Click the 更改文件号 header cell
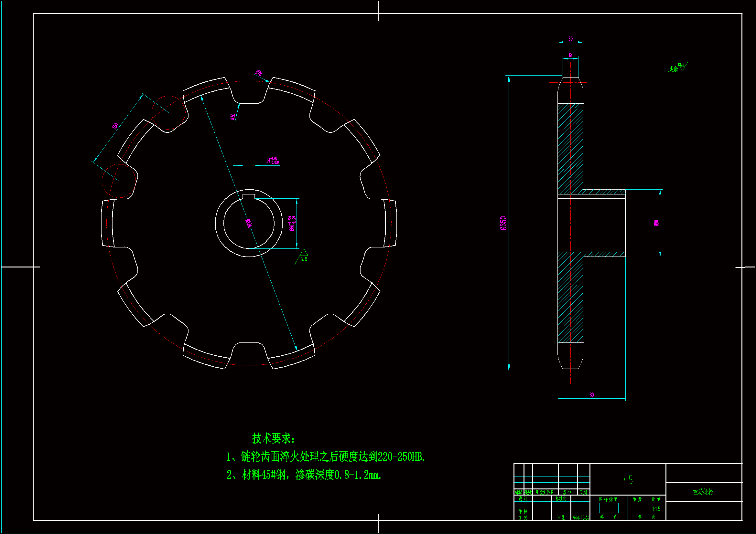Image resolution: width=756 pixels, height=534 pixels. 545,492
